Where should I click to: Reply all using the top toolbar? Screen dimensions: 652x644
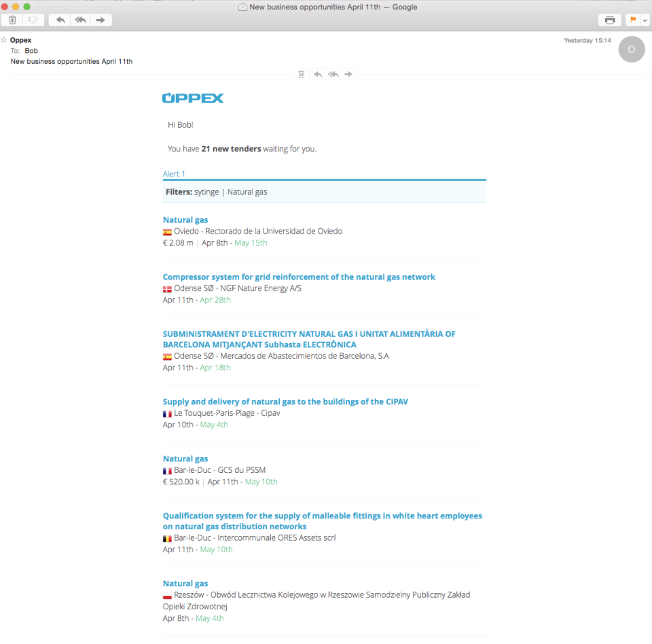point(81,20)
